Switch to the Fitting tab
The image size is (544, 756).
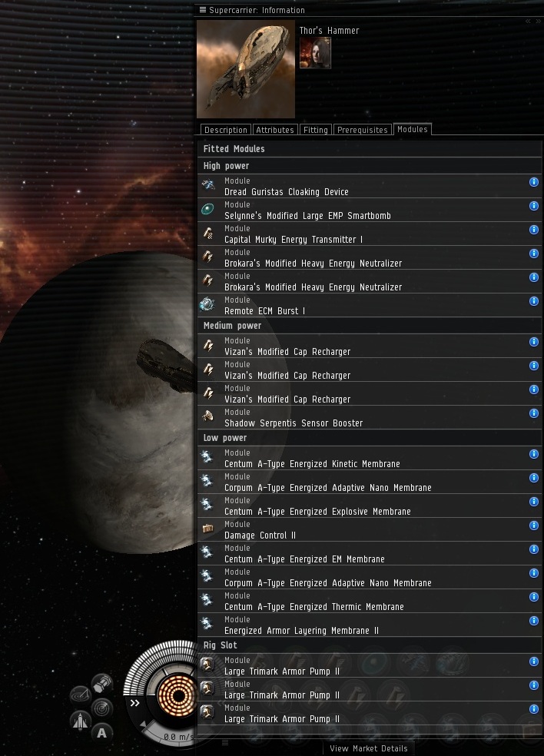[x=315, y=130]
